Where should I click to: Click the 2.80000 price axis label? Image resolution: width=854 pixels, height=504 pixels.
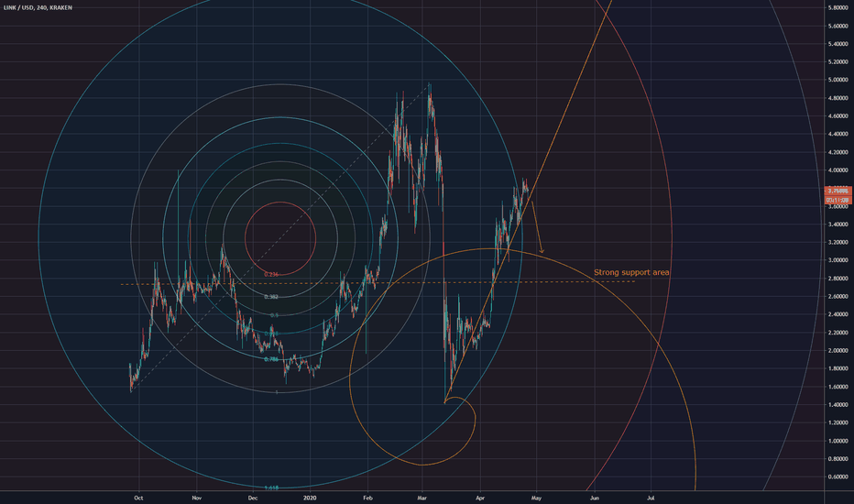pos(838,279)
